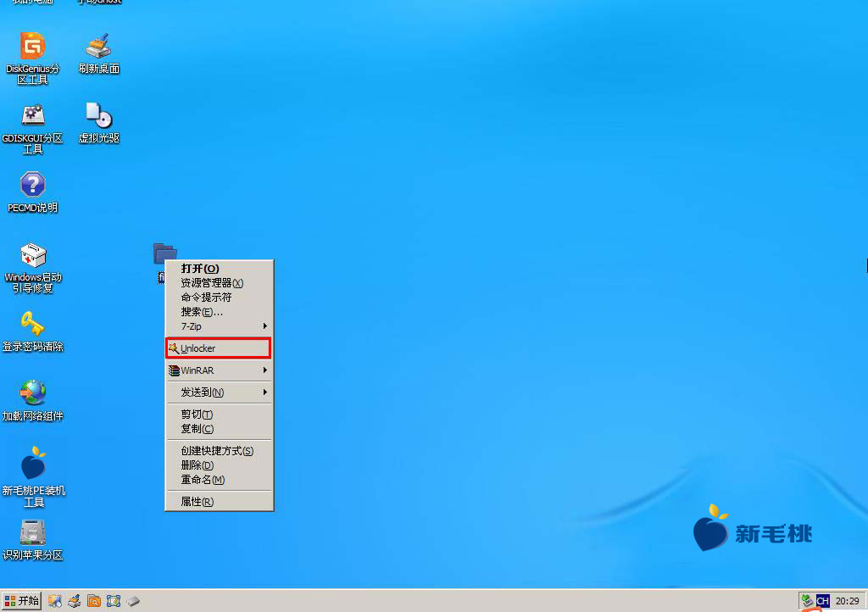Choose 资源管理器(X) in the context menu
868x612 pixels.
pyautogui.click(x=220, y=283)
